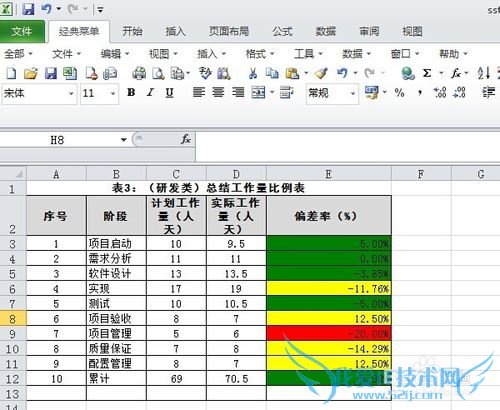Viewport: 500px width, 410px height.
Task: Open the 格式 classic menu
Action: coord(260,53)
